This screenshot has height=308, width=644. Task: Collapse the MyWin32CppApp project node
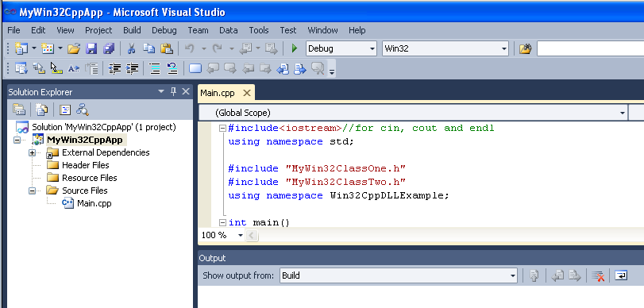[17, 140]
